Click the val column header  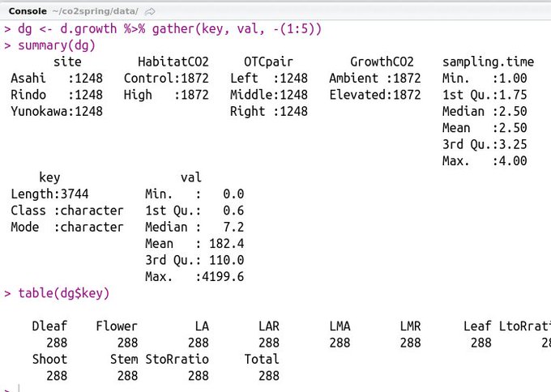[x=190, y=177]
